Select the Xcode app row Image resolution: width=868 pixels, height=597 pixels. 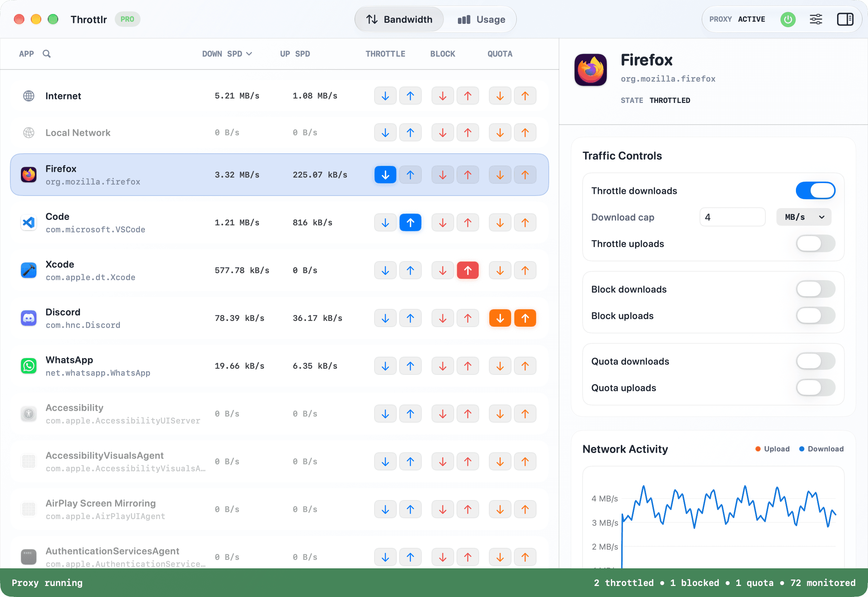coord(279,271)
